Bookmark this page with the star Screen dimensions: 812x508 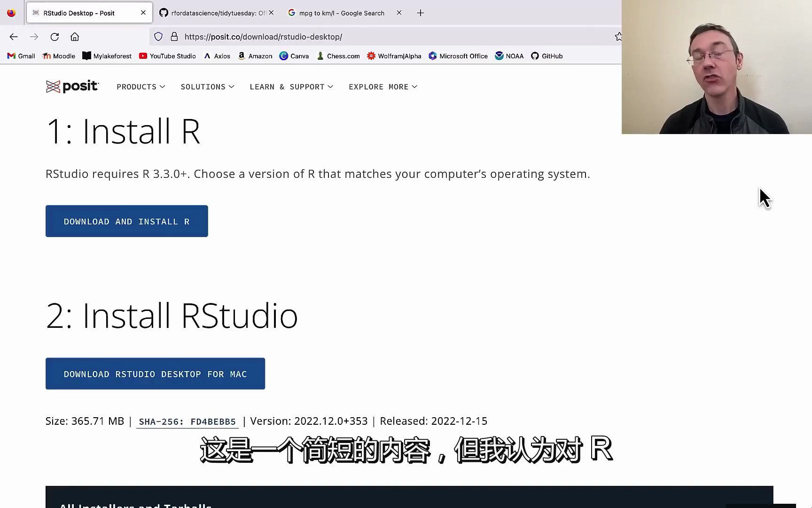click(x=618, y=37)
